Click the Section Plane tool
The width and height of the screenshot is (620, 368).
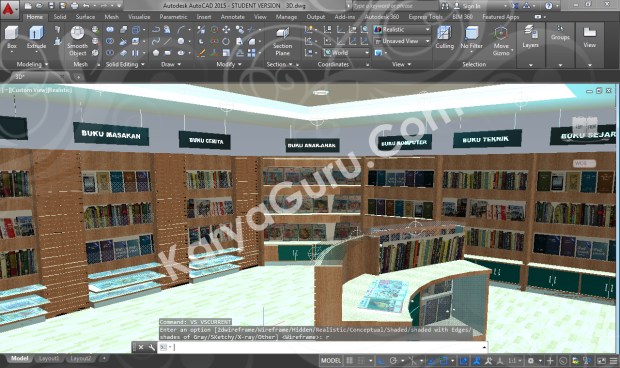[x=282, y=42]
